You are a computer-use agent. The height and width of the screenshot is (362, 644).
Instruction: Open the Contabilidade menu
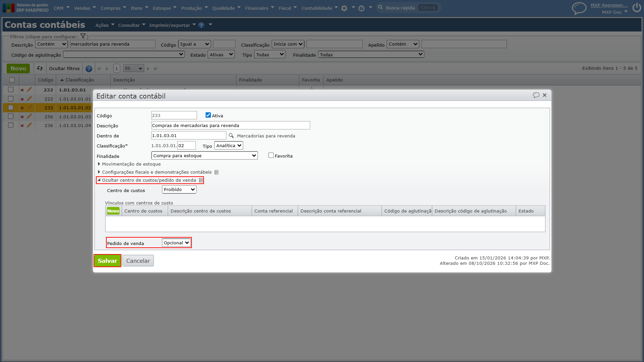320,8
